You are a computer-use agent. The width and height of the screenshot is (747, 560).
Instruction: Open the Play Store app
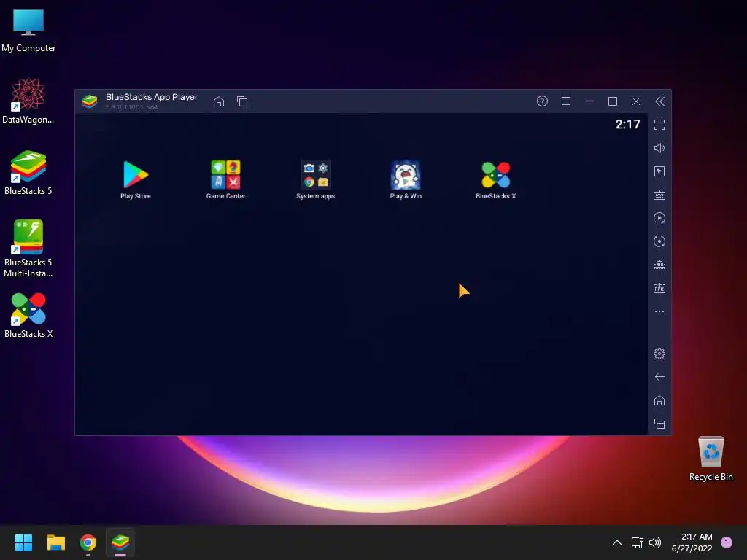pos(136,179)
